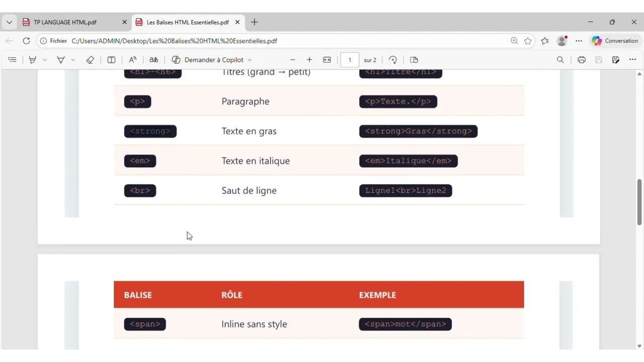Zoom in on the PDF
Viewport: 644px width, 362px height.
coord(309,60)
